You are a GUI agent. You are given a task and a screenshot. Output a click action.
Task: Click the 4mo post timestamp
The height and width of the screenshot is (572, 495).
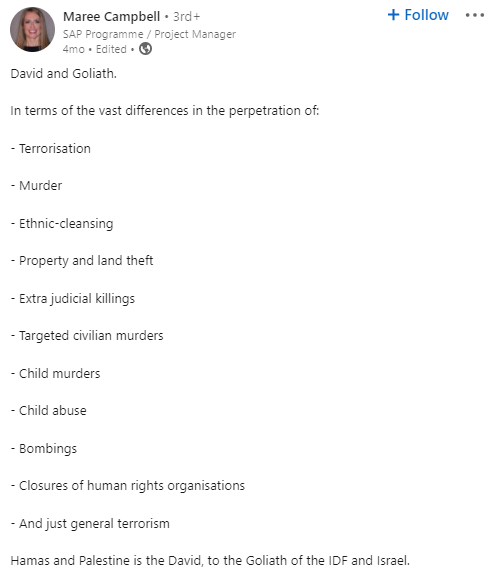coord(74,49)
